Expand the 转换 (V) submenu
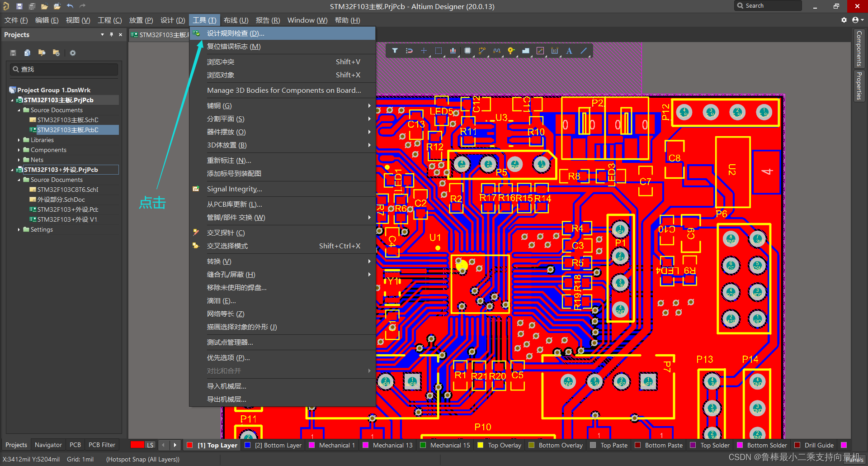Image resolution: width=868 pixels, height=466 pixels. pos(283,262)
